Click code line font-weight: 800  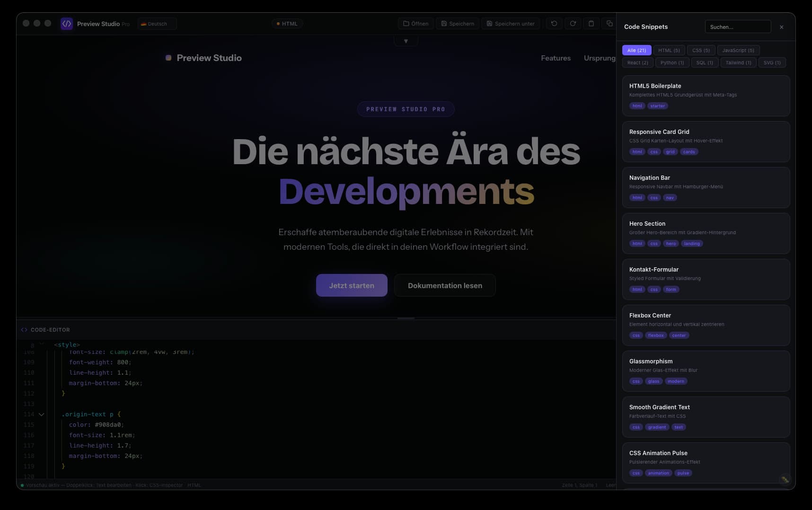coord(100,362)
